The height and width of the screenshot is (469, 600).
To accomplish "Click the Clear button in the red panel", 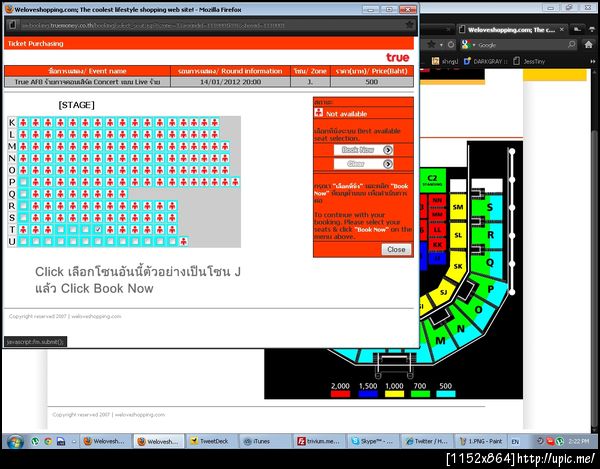I will 364,164.
